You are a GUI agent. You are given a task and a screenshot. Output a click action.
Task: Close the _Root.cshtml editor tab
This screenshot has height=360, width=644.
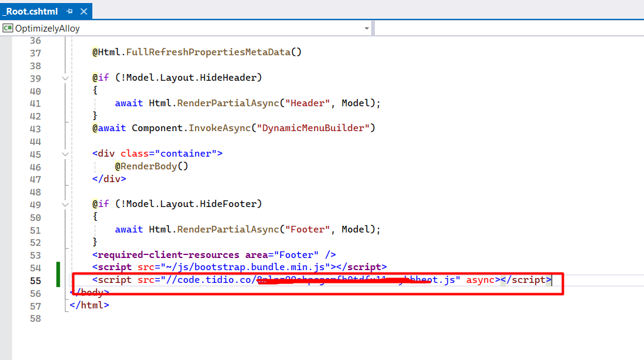(84, 11)
